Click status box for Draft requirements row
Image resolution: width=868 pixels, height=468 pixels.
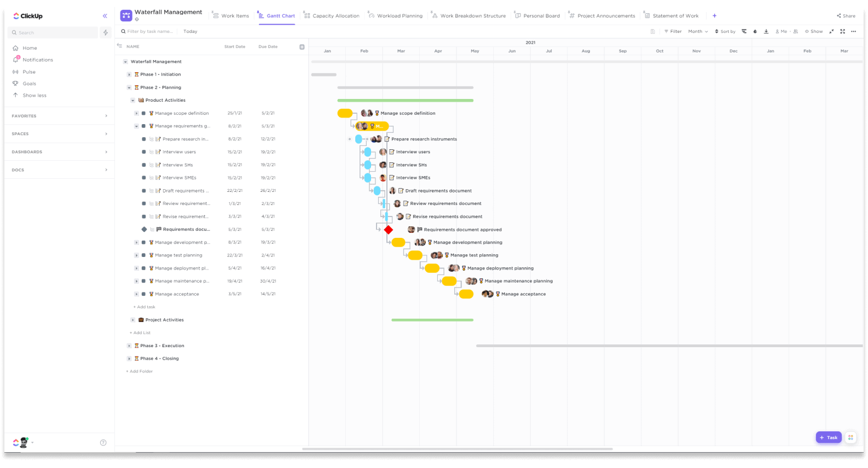tap(144, 191)
